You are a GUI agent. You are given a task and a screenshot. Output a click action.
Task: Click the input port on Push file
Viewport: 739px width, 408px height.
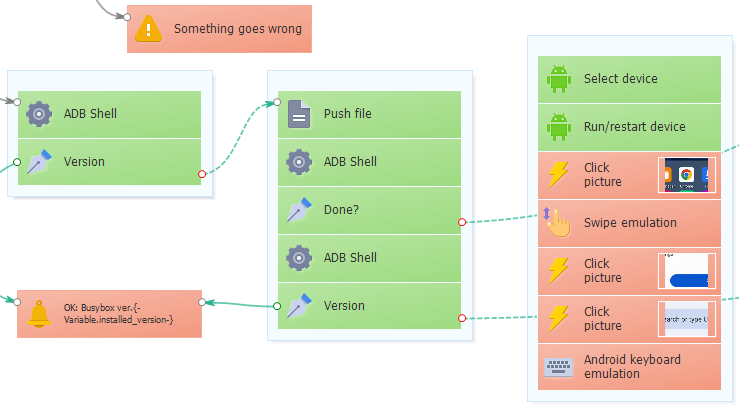[277, 102]
